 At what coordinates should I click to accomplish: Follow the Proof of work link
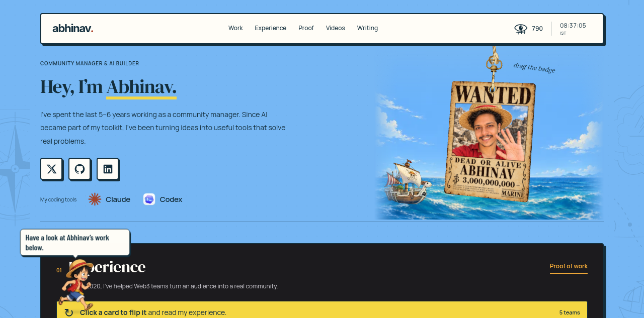pyautogui.click(x=569, y=266)
